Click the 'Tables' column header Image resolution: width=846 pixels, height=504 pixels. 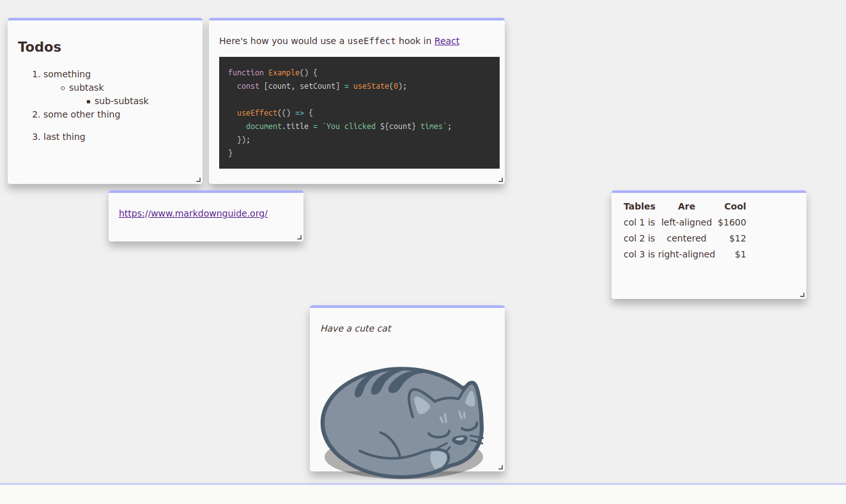click(640, 206)
